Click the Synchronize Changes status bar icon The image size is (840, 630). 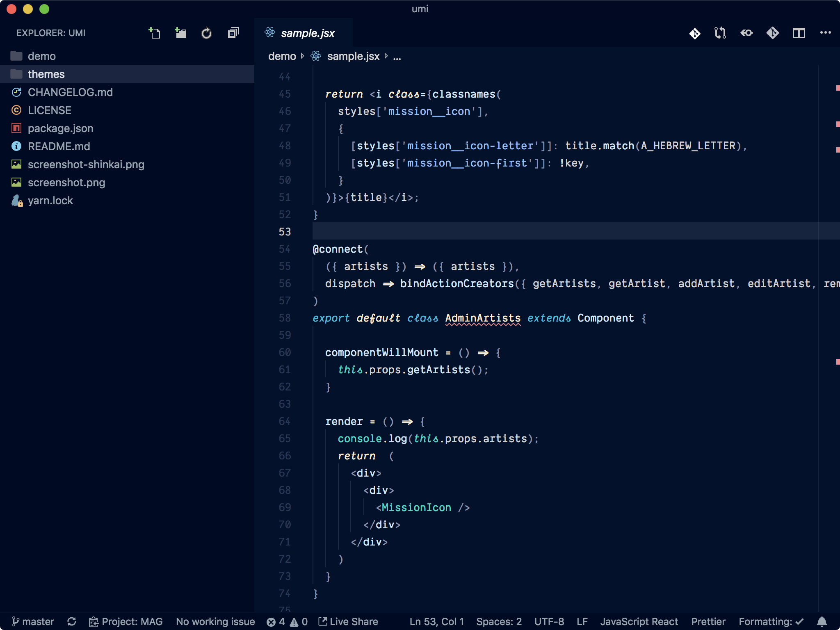click(72, 622)
